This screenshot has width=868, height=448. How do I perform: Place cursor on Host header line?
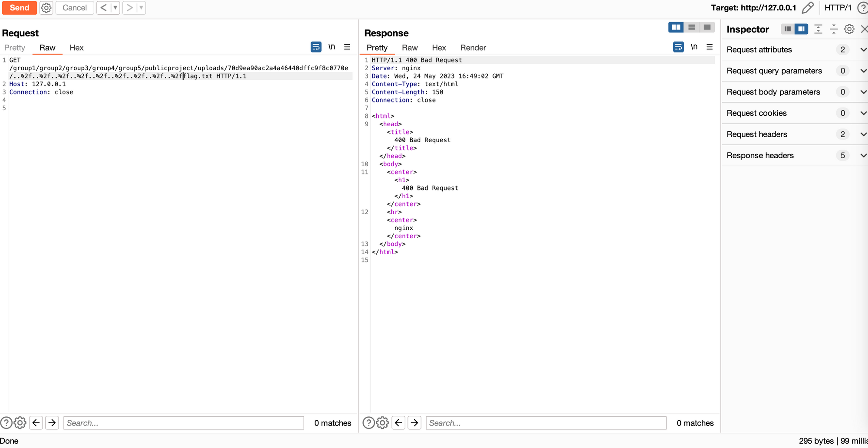[38, 84]
